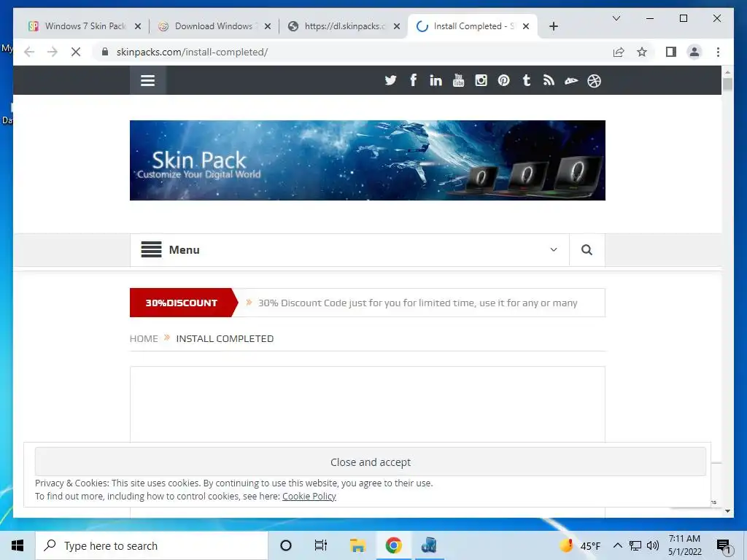The width and height of the screenshot is (747, 560).
Task: Open the Instagram social icon
Action: coord(481,80)
